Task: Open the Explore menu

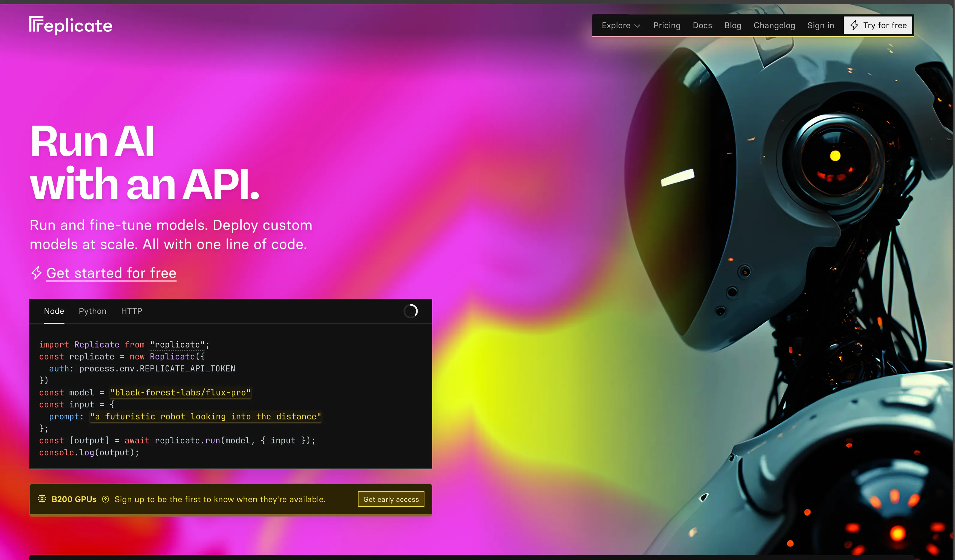Action: 616,25
